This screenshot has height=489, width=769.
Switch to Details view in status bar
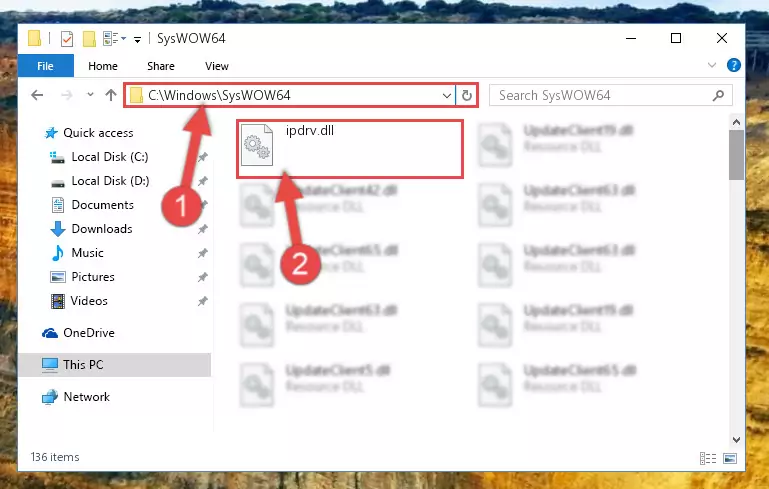(707, 459)
